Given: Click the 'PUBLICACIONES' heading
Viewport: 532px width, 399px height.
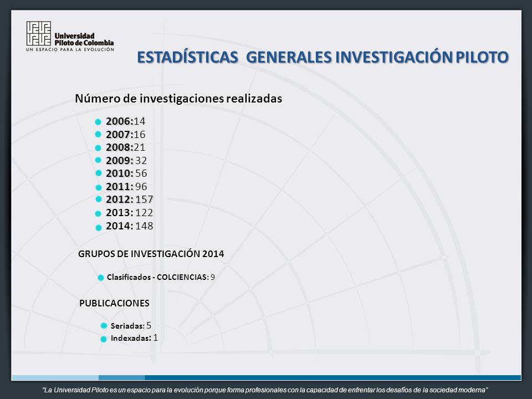Looking at the screenshot, I should click(x=114, y=303).
